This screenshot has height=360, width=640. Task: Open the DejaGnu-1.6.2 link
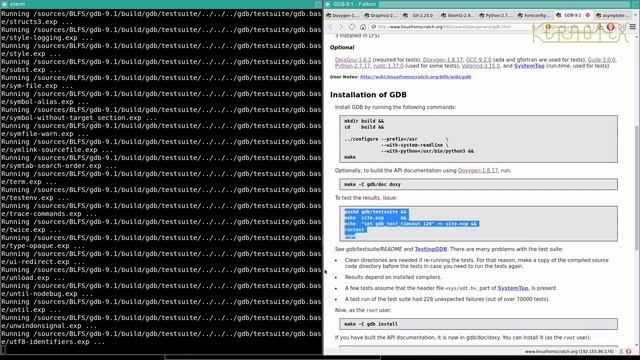353,60
